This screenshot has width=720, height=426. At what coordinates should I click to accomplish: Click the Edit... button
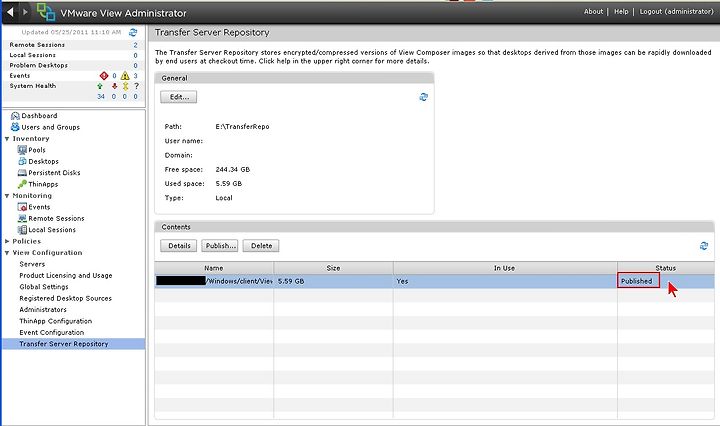(x=179, y=97)
